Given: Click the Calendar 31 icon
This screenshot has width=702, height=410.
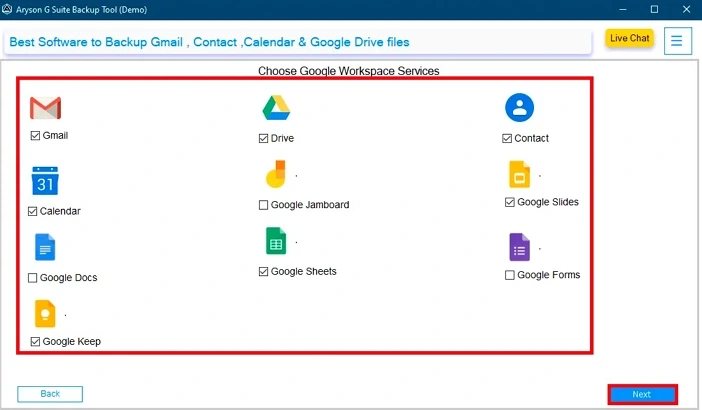Looking at the screenshot, I should click(46, 181).
